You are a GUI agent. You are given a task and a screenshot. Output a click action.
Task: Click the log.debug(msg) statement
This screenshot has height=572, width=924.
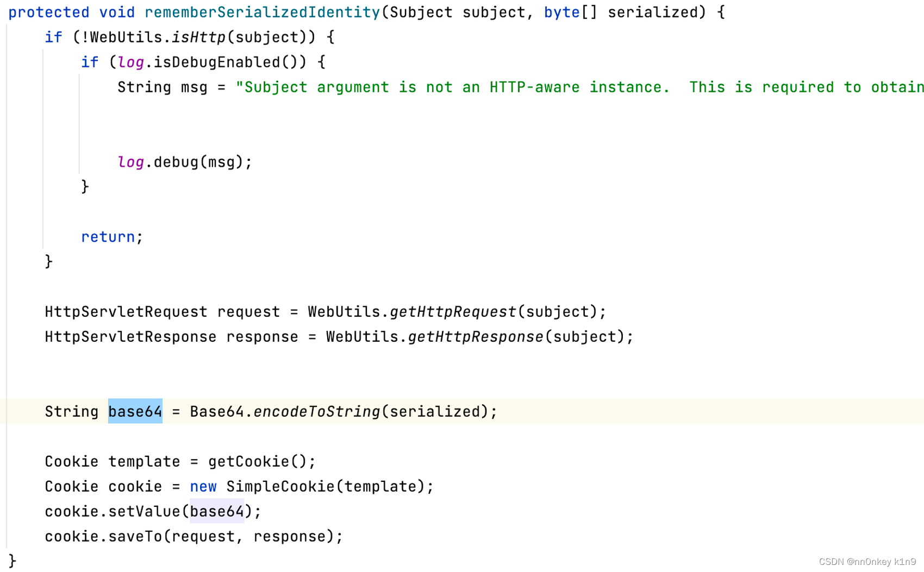click(x=185, y=162)
